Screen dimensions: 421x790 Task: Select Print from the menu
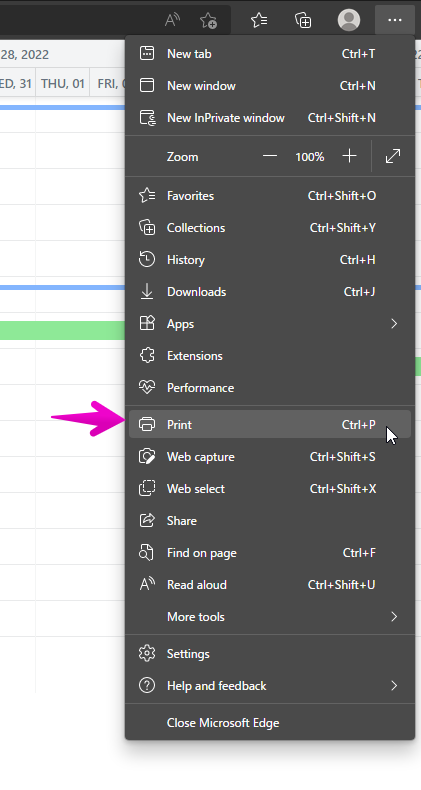270,424
